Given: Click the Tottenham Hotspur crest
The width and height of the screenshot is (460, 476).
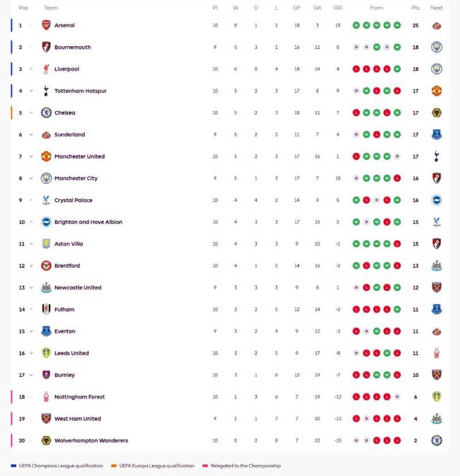Looking at the screenshot, I should tap(46, 91).
